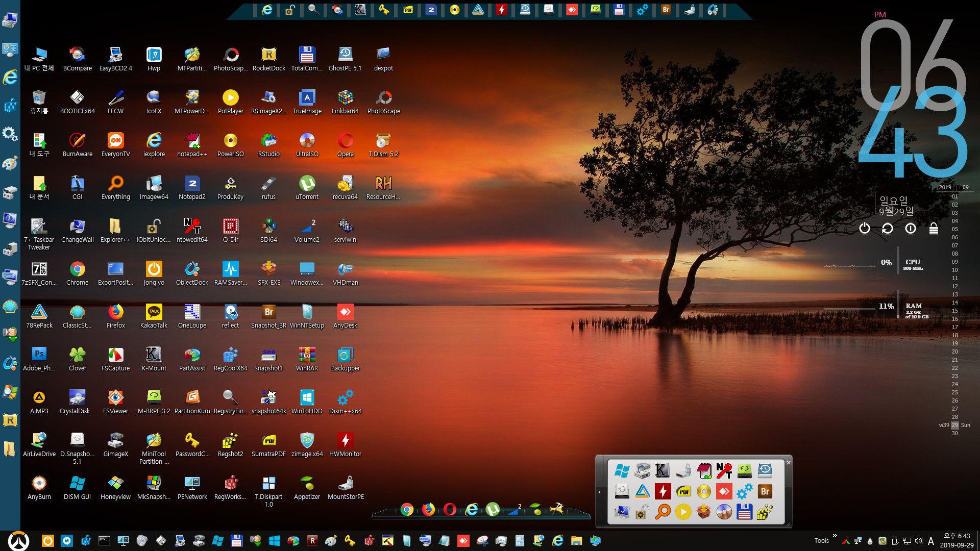Select the RocketDock desktop shortcut

tap(268, 59)
